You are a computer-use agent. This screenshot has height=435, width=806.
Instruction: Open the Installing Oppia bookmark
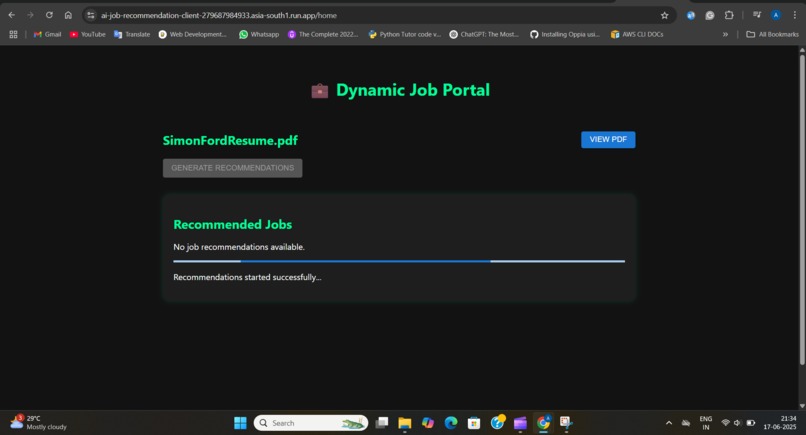point(565,34)
